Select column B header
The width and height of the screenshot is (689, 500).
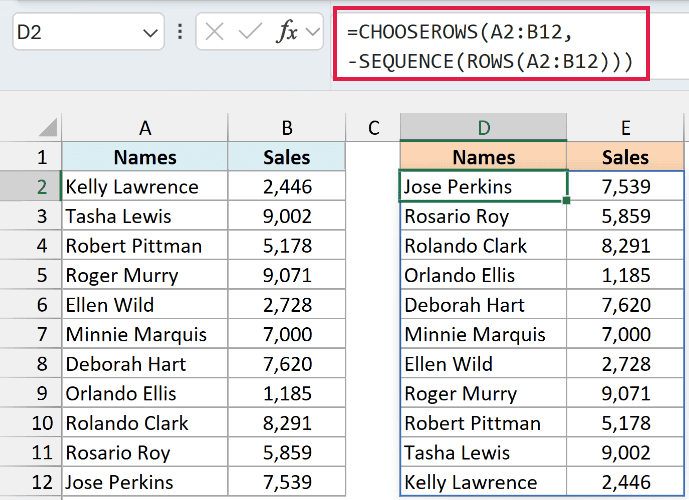[286, 127]
